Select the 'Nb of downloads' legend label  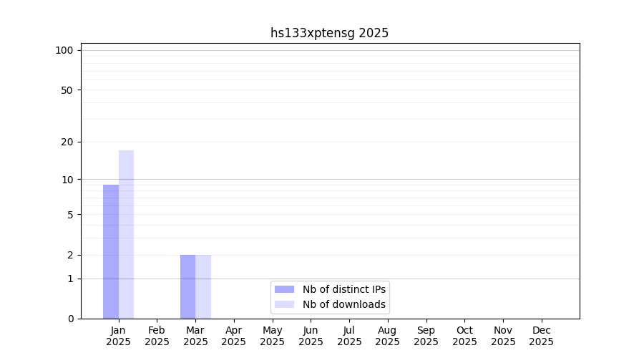(343, 304)
